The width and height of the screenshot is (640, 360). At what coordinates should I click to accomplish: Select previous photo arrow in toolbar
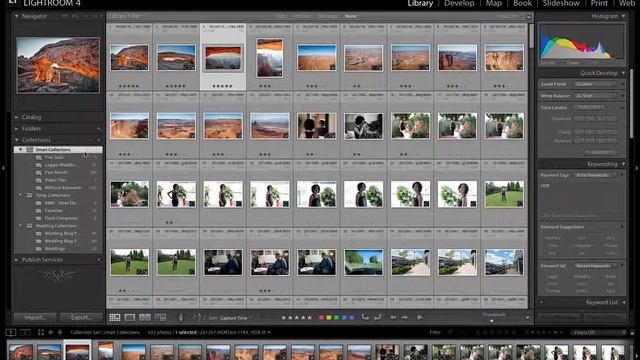(x=393, y=317)
